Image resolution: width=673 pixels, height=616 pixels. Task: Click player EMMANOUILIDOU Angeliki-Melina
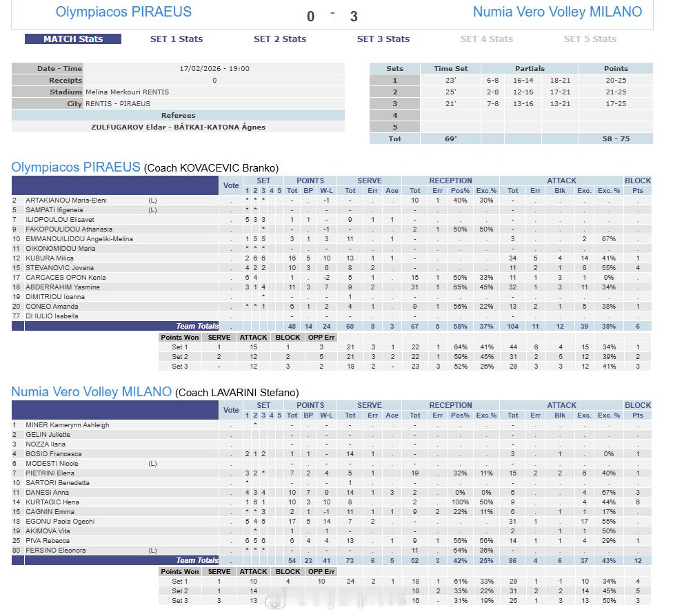79,239
